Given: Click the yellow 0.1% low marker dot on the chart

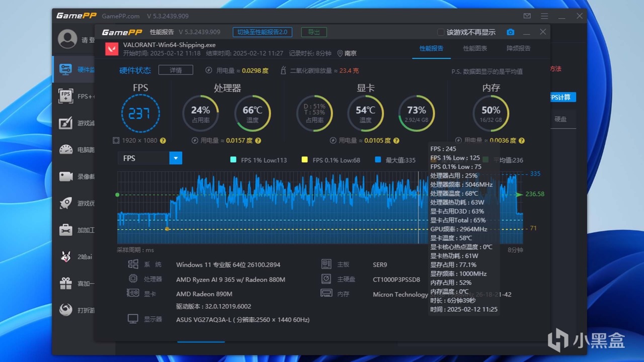Looking at the screenshot, I should click(x=167, y=229).
